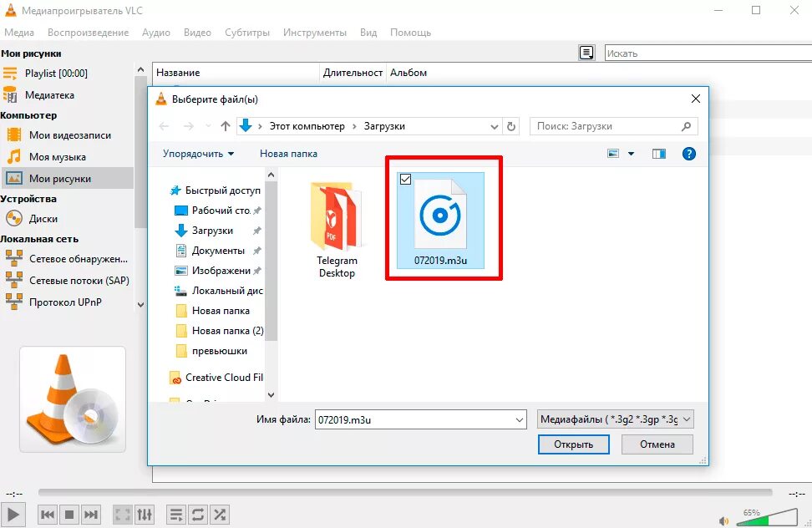
Task: Go up one folder level
Action: (226, 126)
